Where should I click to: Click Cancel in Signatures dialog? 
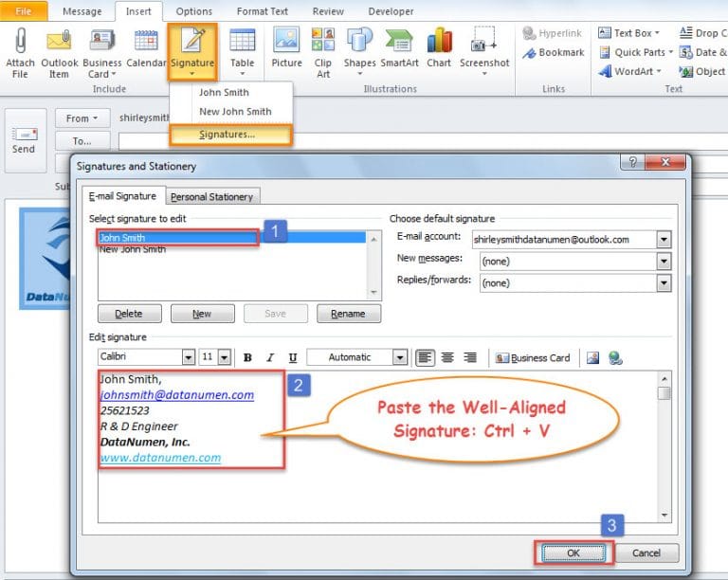(x=646, y=553)
